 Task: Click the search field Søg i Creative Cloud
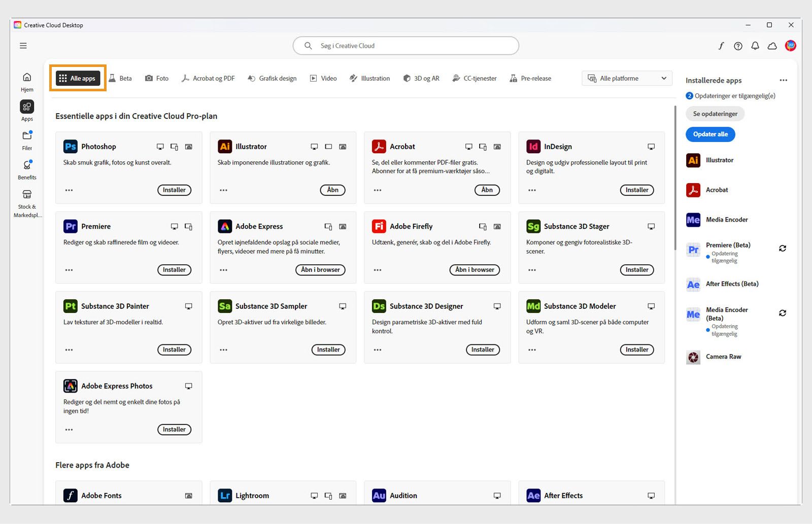point(405,46)
